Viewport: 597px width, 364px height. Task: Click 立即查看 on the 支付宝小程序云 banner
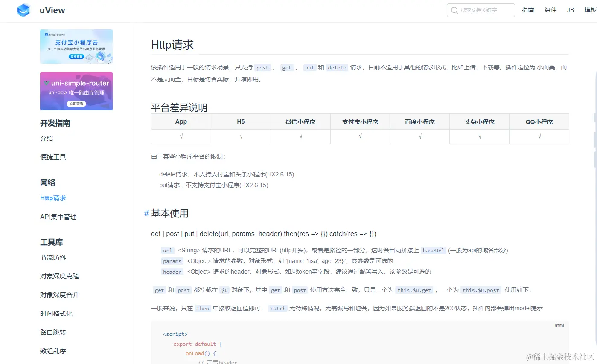tap(76, 56)
